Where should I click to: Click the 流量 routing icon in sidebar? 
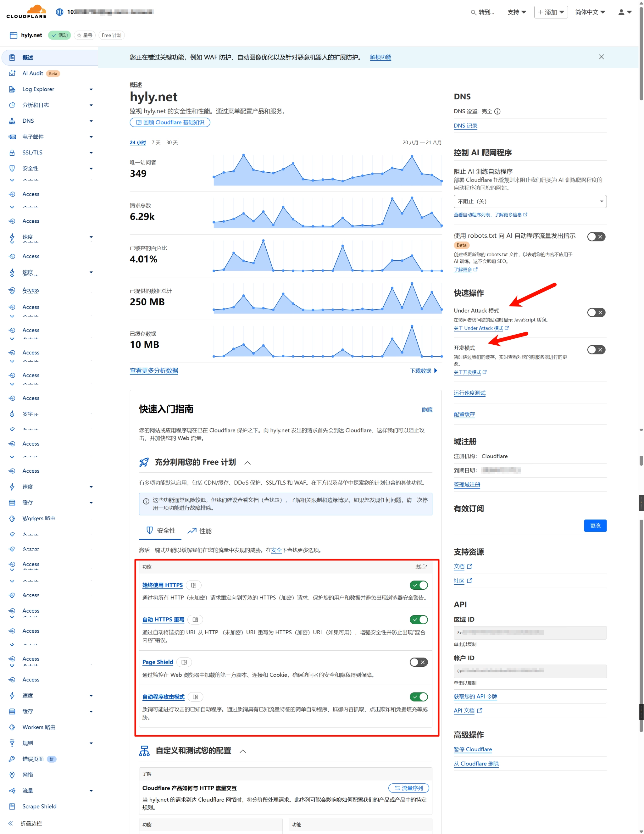click(x=12, y=791)
